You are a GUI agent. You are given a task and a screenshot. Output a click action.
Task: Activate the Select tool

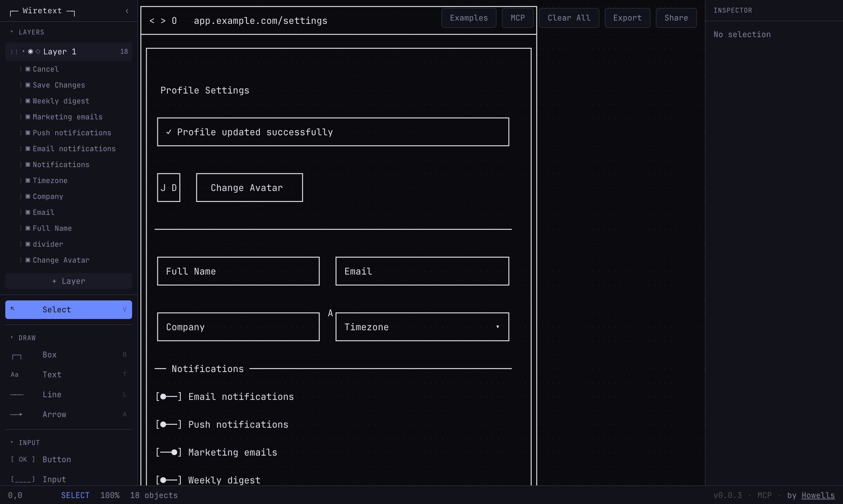tap(68, 309)
